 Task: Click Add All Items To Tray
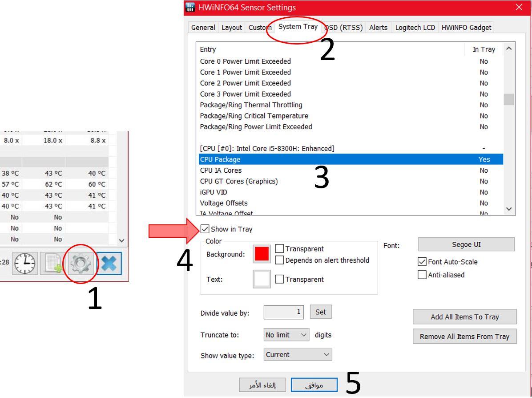click(464, 317)
